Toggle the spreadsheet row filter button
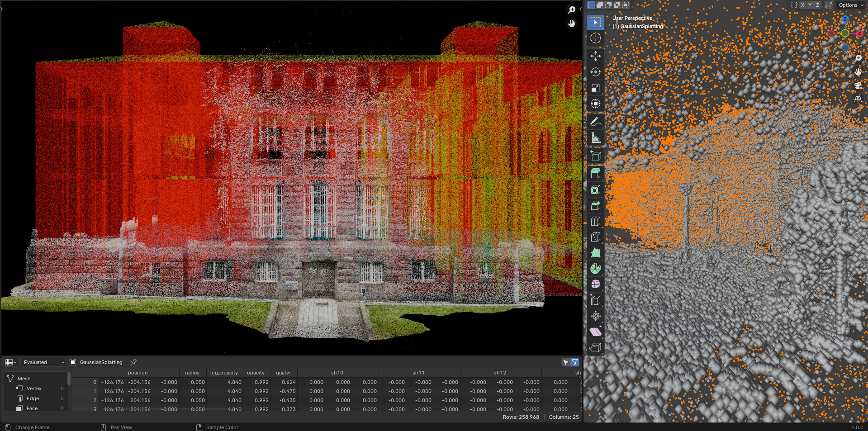Screen dimensions: 868x431 (x=574, y=362)
